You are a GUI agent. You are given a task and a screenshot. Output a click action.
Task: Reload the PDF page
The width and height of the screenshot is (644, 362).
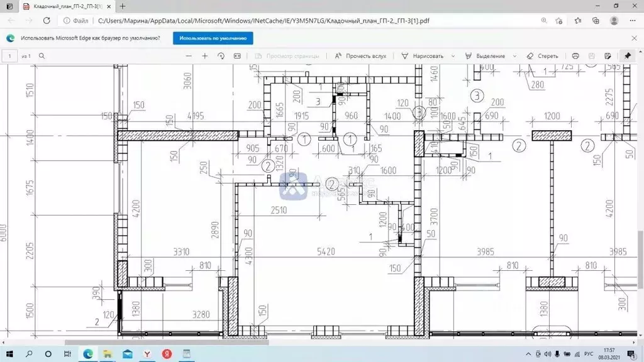pos(47,21)
